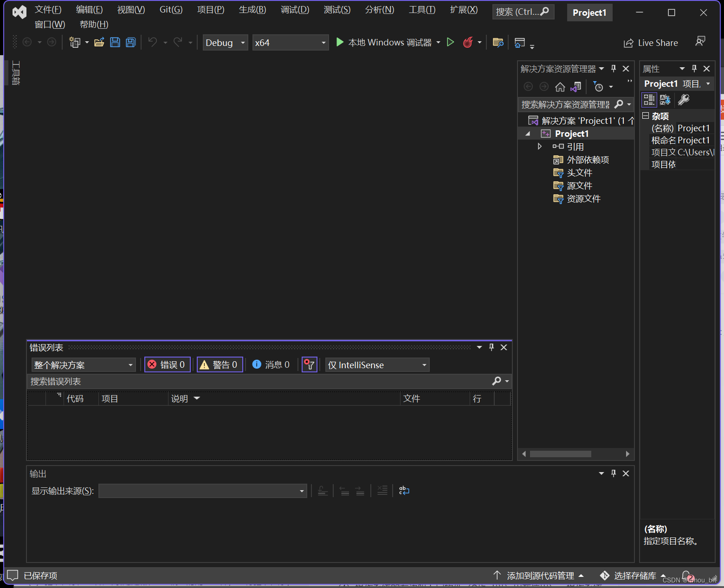
Task: Click the Hot Reload flame icon
Action: click(468, 43)
